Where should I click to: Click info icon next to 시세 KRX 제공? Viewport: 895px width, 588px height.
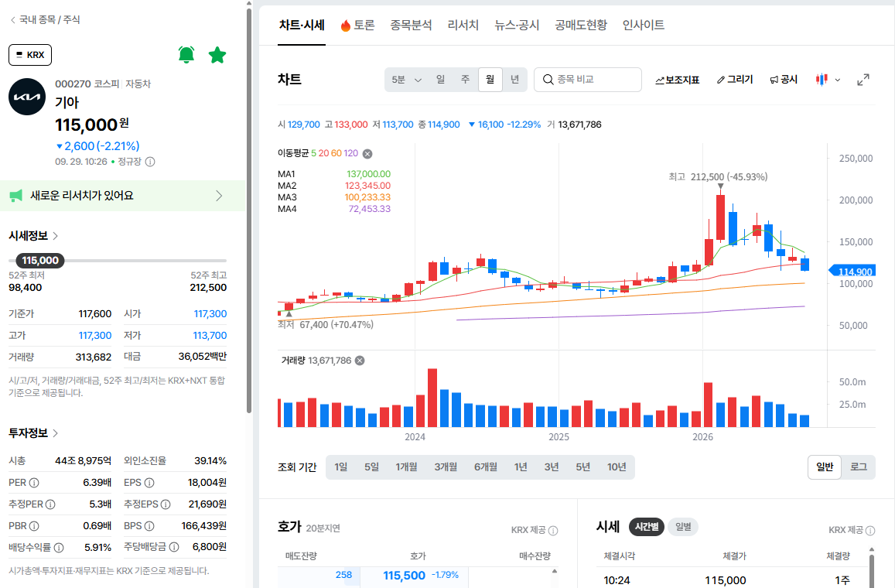click(x=870, y=530)
